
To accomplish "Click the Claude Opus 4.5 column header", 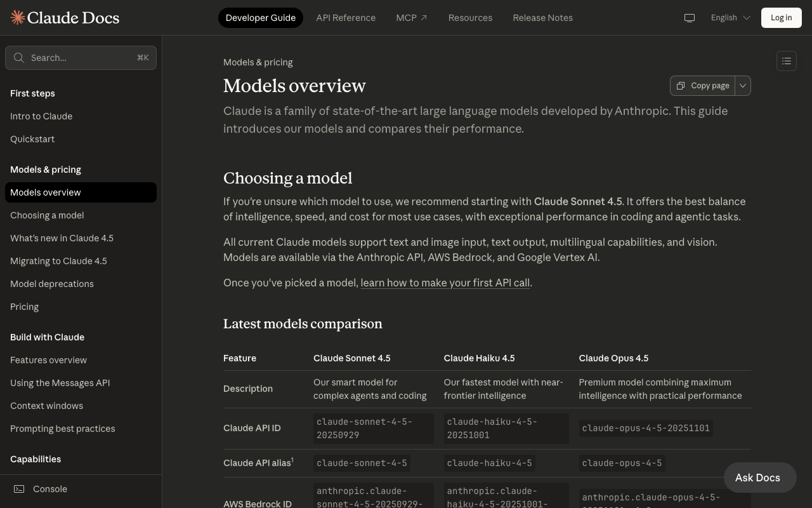I will coord(614,358).
